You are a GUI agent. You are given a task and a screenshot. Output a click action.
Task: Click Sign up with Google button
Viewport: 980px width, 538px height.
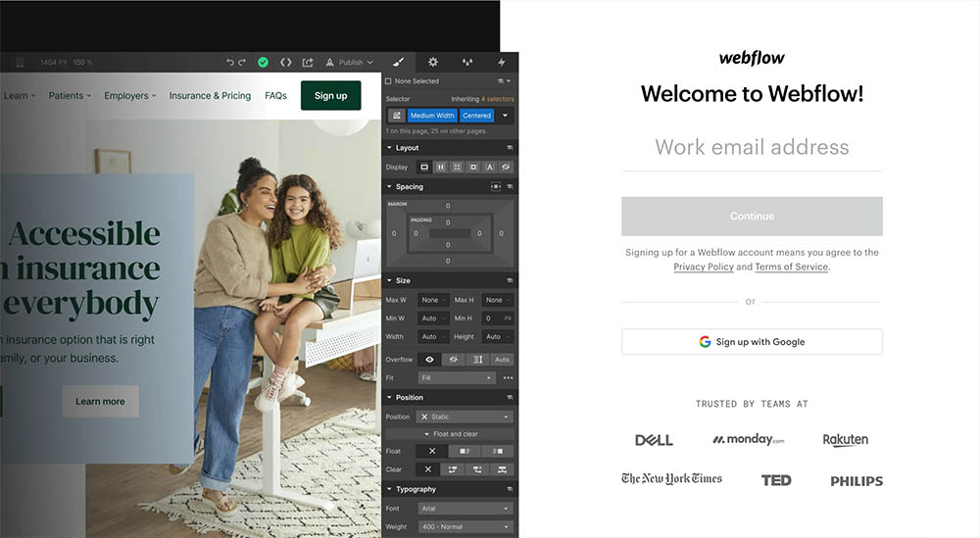pos(752,342)
